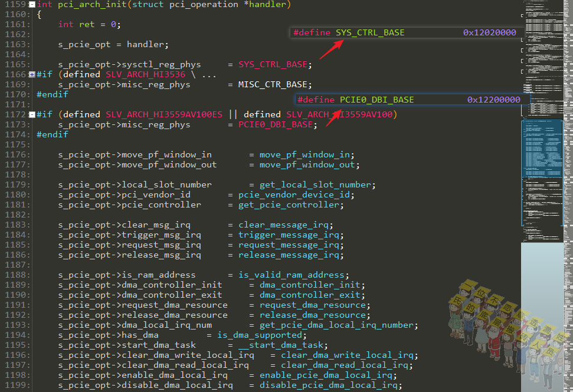
Task: Click clear_dma_write_local_irq after the equals sign
Action: pos(347,355)
